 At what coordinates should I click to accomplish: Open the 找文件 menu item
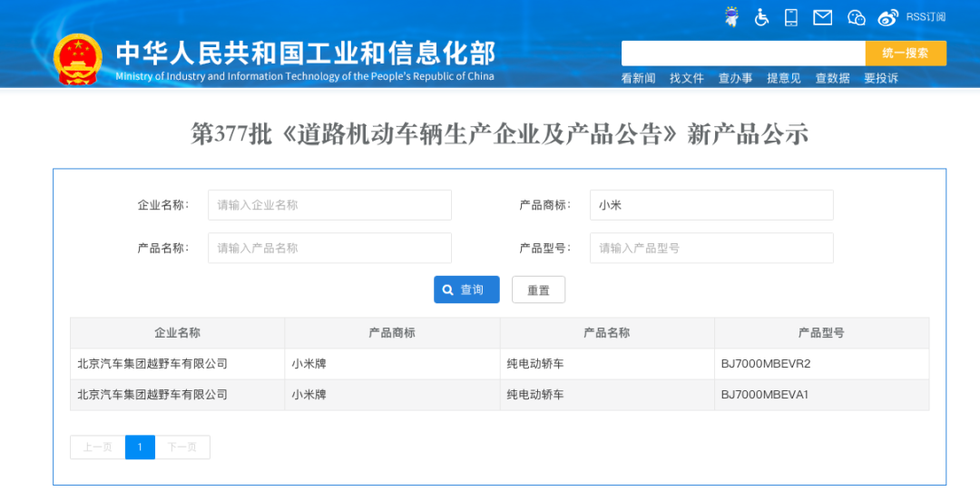click(x=687, y=79)
